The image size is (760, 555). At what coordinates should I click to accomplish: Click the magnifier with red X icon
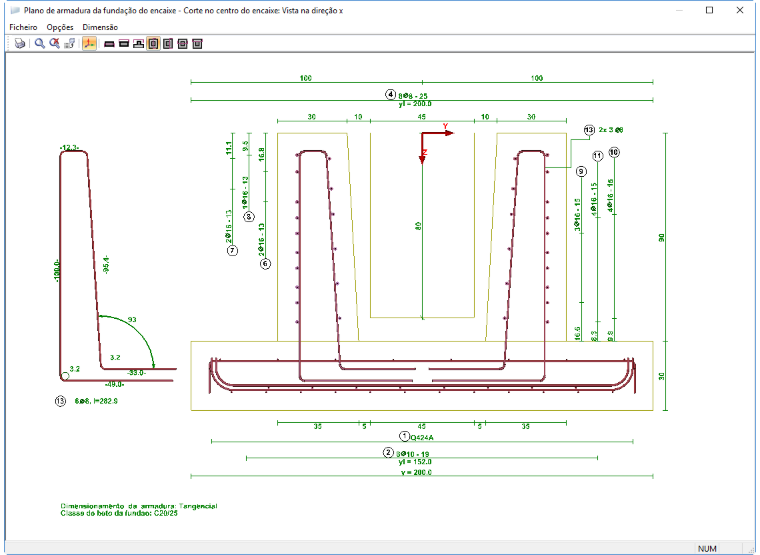[55, 44]
